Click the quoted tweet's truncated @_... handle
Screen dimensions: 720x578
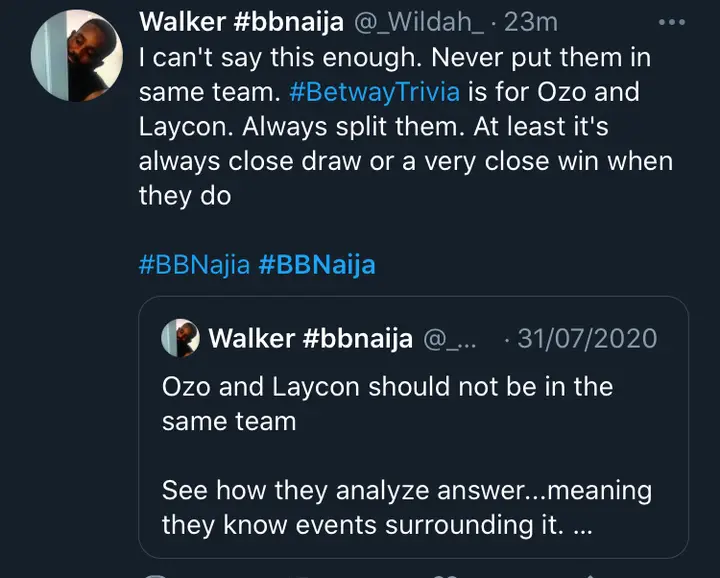click(452, 338)
